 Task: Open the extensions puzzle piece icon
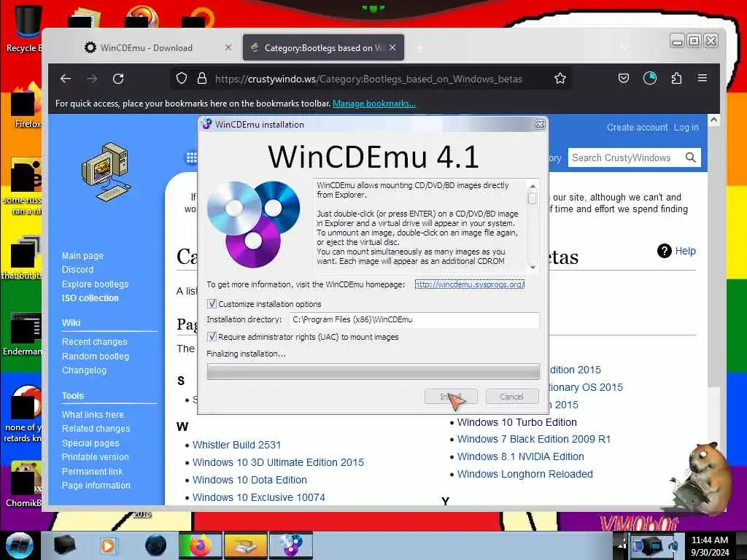676,78
